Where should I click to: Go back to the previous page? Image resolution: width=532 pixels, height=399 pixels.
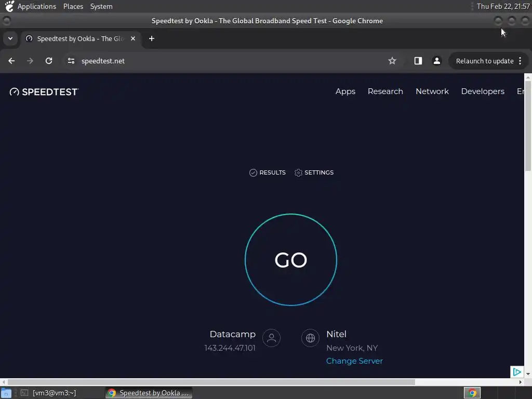click(x=11, y=61)
